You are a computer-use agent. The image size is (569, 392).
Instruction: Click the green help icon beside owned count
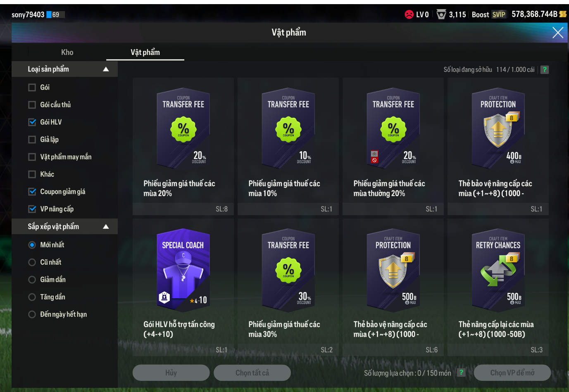[545, 70]
